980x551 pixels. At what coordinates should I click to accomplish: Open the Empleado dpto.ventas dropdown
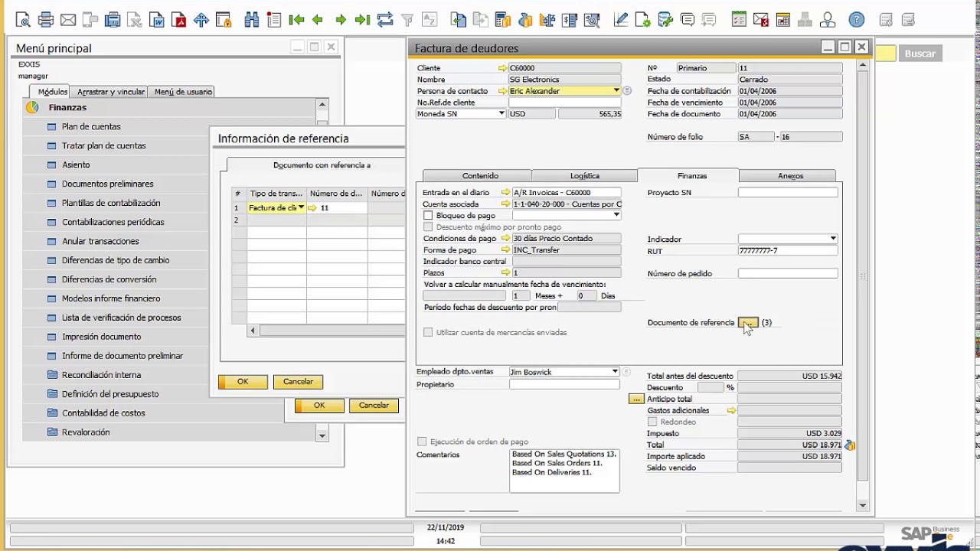(615, 372)
